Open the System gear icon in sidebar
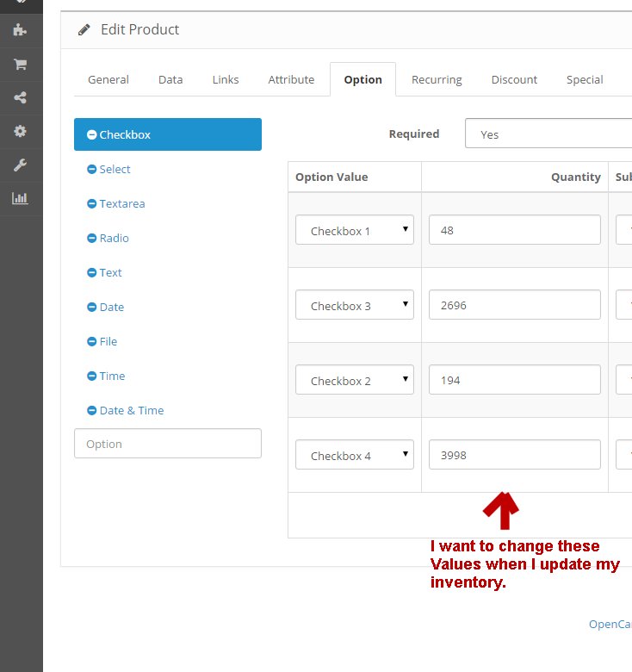Screen dimensions: 632x672 (x=20, y=131)
